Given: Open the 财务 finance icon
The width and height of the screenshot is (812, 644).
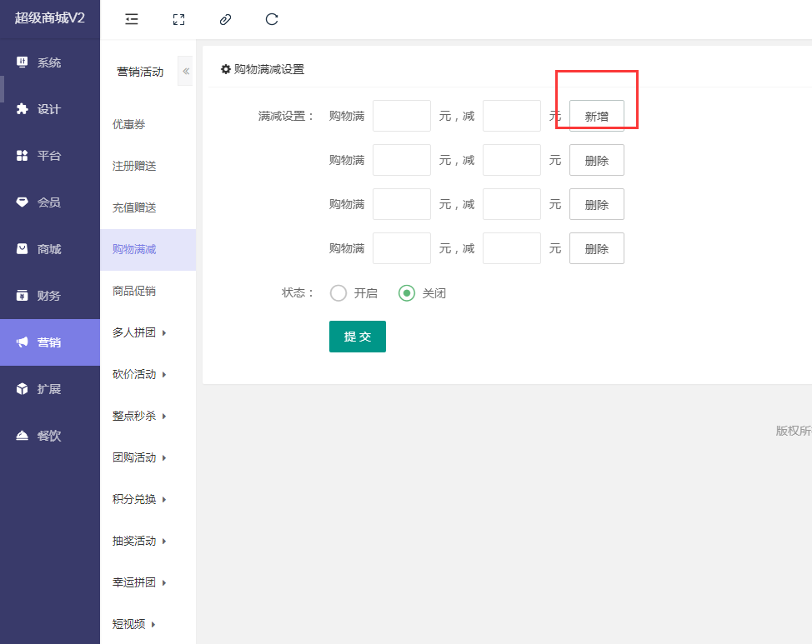Looking at the screenshot, I should 22,296.
